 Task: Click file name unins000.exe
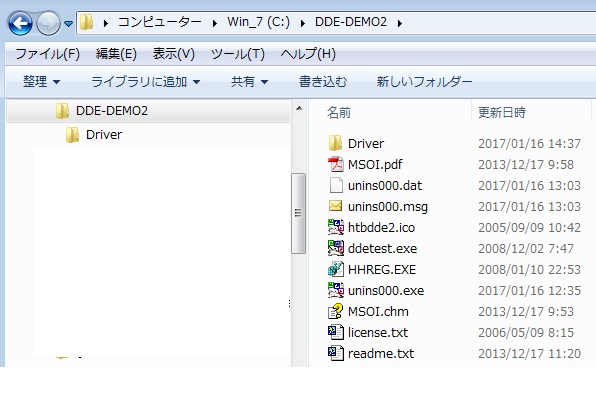pyautogui.click(x=386, y=291)
